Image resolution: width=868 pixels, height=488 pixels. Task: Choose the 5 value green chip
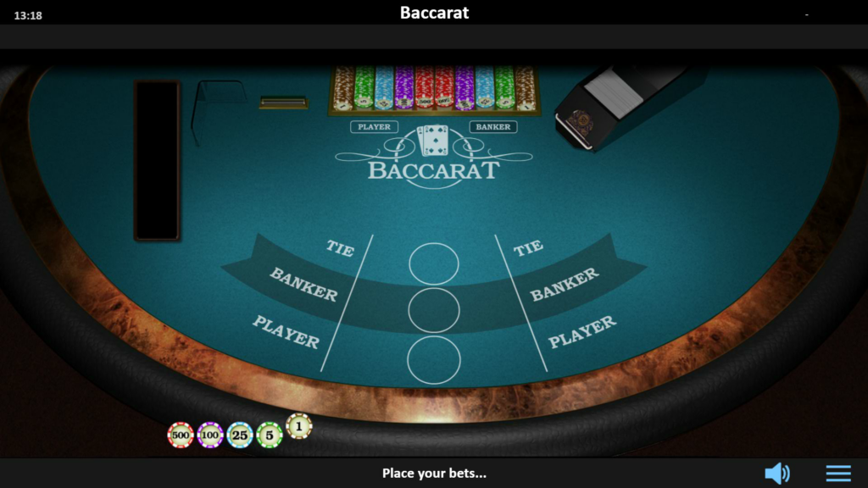[x=270, y=435]
